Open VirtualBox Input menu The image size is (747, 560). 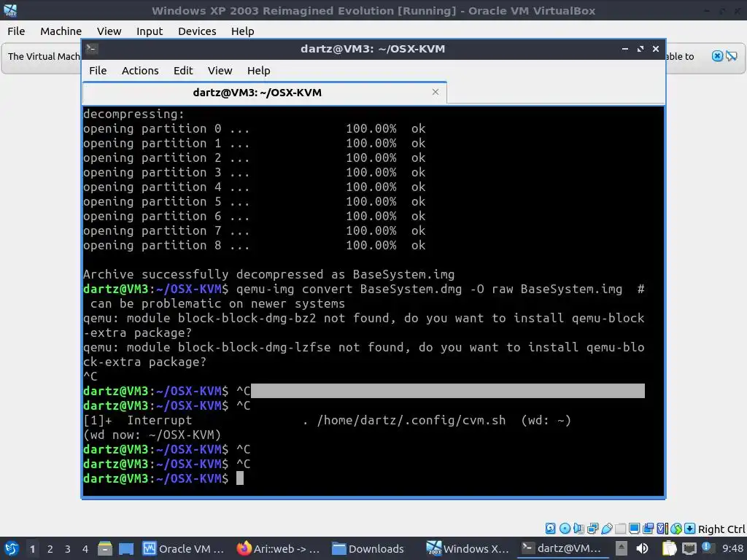pos(150,31)
